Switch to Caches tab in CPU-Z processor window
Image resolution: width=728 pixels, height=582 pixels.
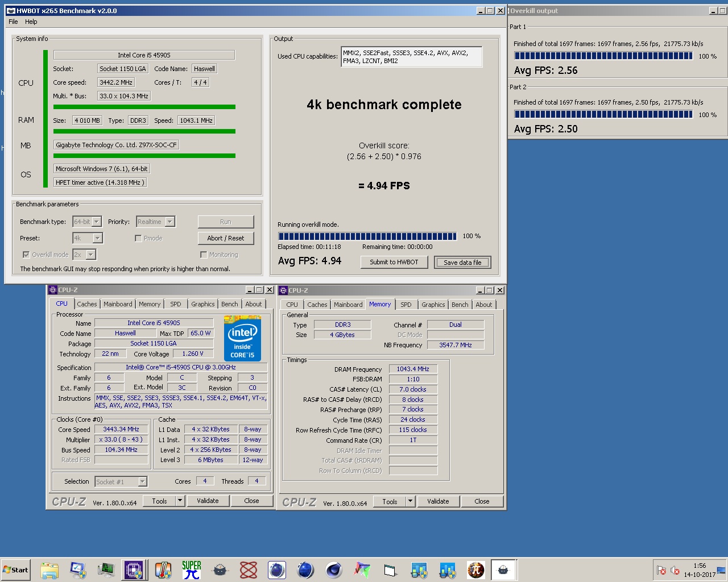(x=87, y=304)
